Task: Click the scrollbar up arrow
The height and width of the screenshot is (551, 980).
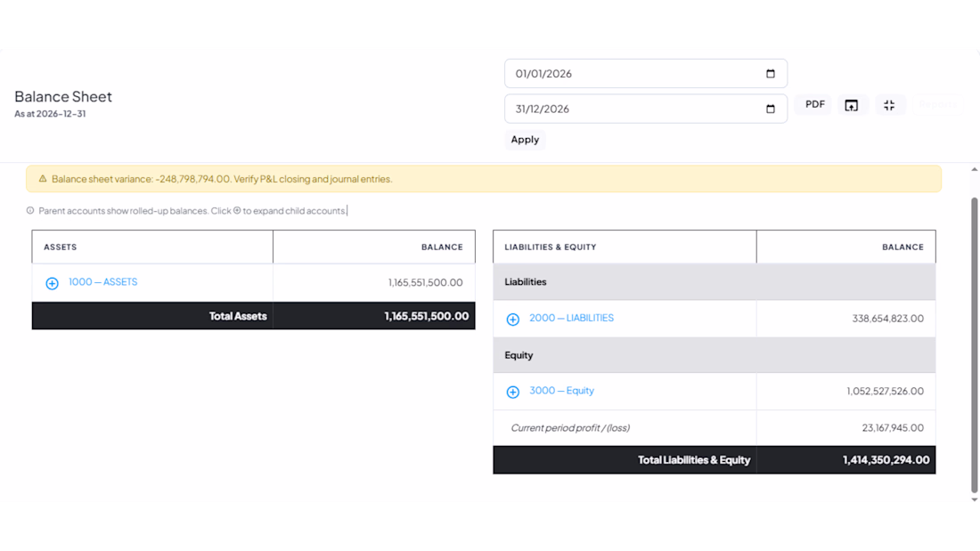Action: [975, 169]
